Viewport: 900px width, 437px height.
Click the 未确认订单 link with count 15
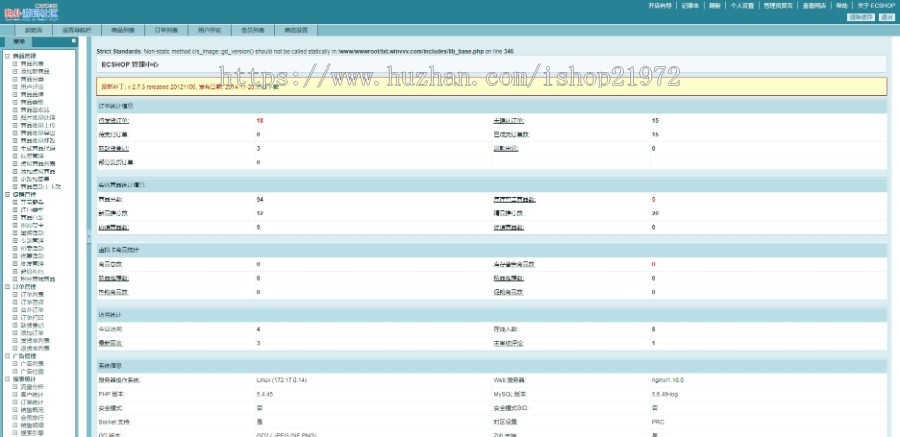pos(509,121)
